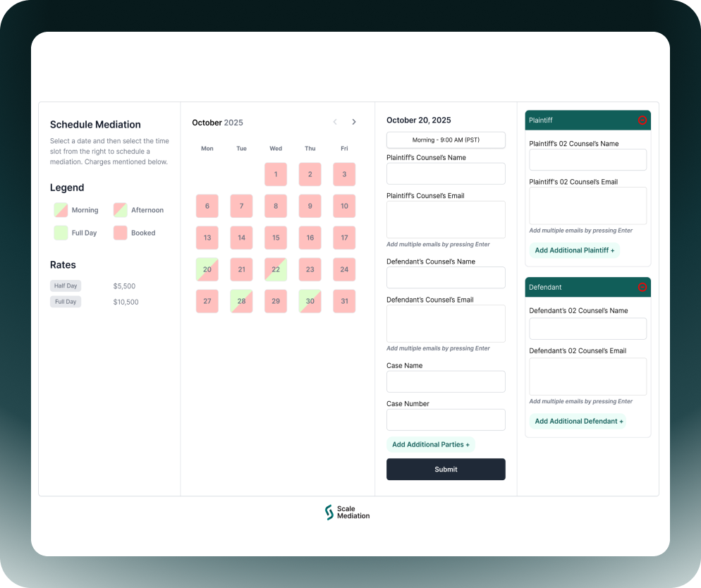The image size is (701, 588).
Task: Select the Morning - 9:00 AM (PST) slot
Action: (446, 140)
